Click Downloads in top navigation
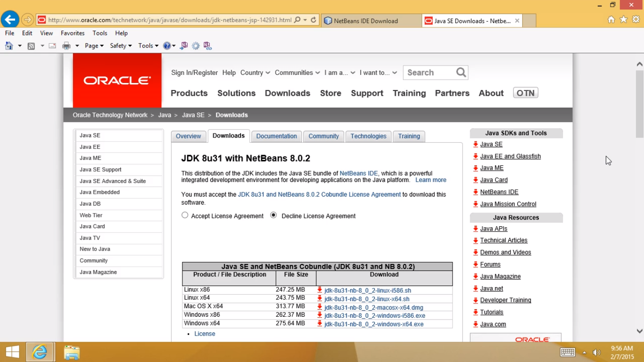 [x=288, y=93]
